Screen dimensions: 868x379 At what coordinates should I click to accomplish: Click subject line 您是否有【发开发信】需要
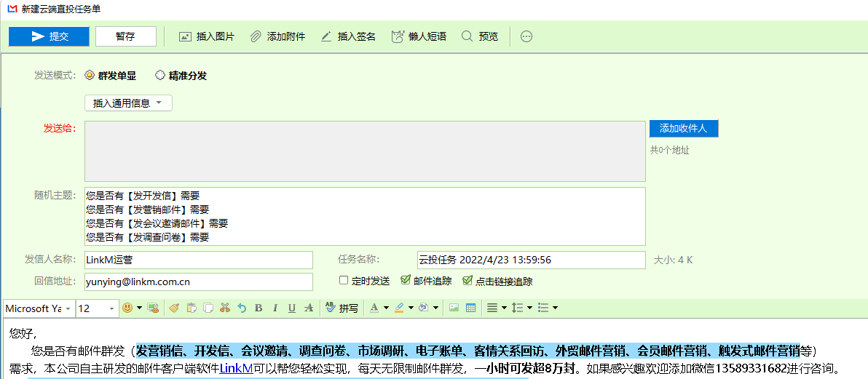pyautogui.click(x=143, y=195)
